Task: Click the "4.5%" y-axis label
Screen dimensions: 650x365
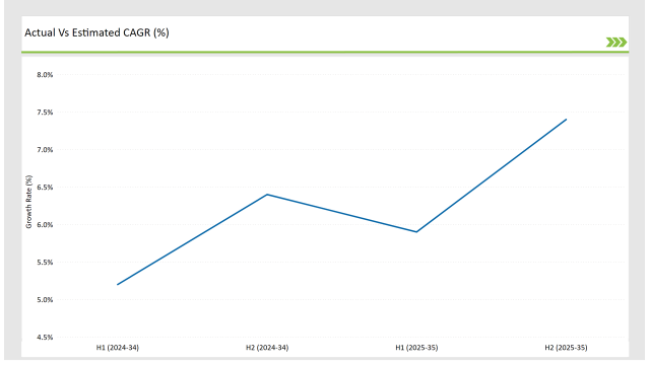Action: point(45,337)
